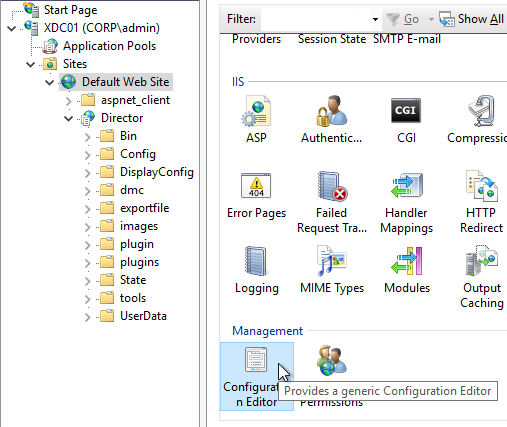Select the Bin folder
507x427 pixels.
(x=128, y=136)
